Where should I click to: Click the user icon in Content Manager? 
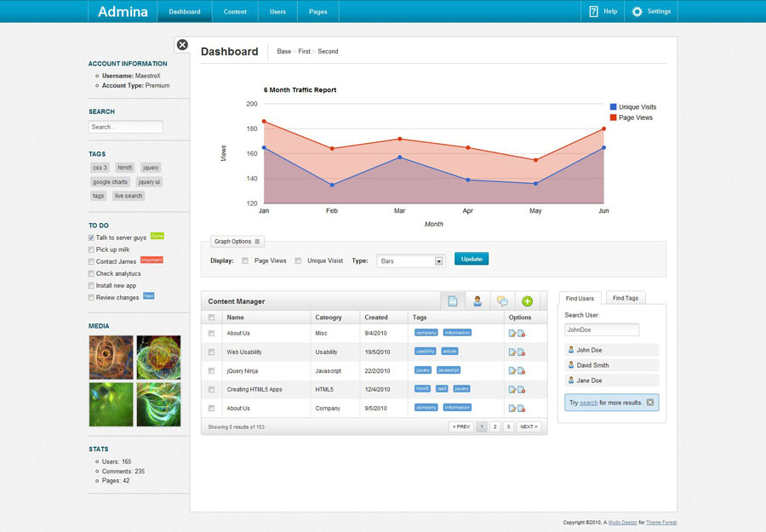coord(477,301)
